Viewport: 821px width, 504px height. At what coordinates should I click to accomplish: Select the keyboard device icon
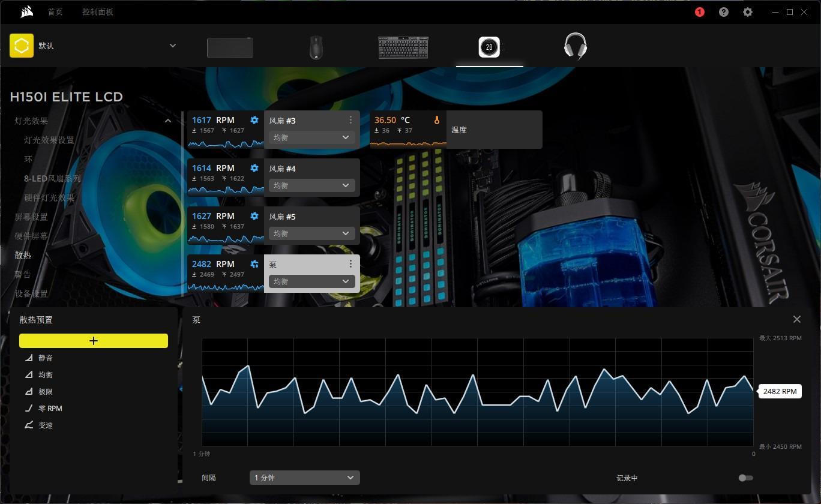(x=403, y=47)
